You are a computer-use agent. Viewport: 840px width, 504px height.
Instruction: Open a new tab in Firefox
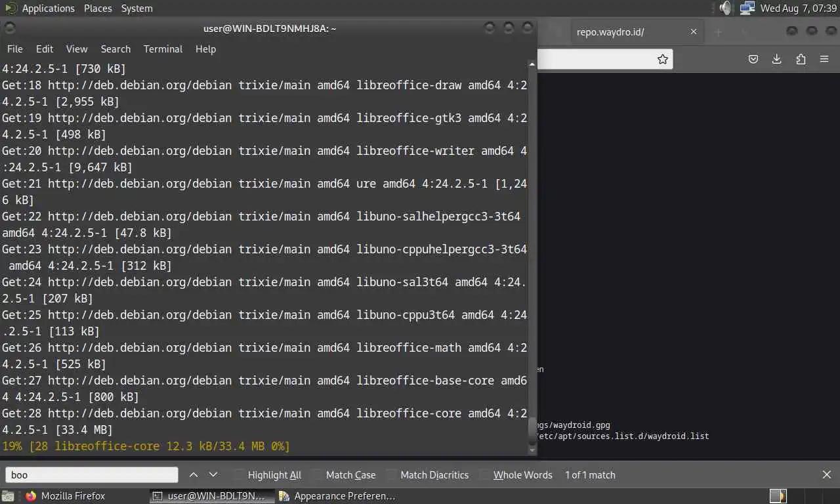pyautogui.click(x=718, y=31)
